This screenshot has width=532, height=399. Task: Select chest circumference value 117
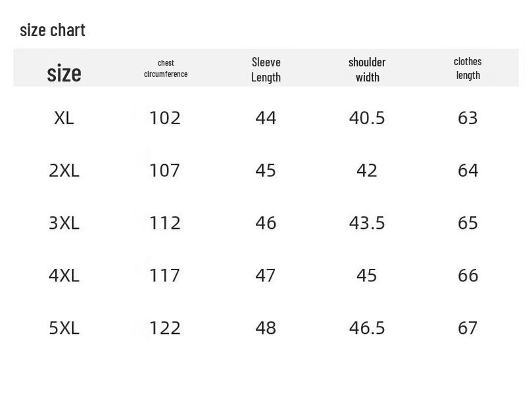coord(164,275)
